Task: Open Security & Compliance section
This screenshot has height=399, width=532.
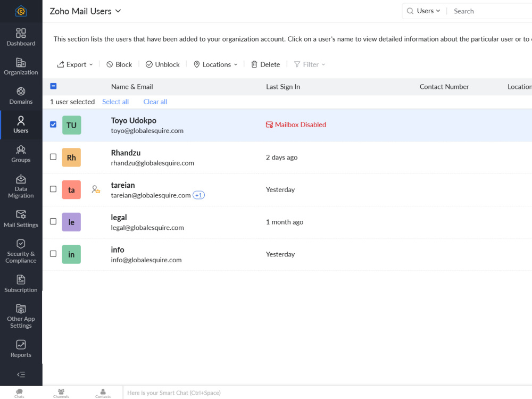Action: (21, 252)
